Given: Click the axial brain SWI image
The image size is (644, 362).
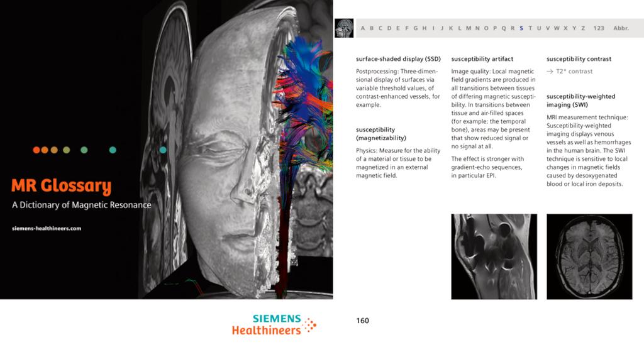Looking at the screenshot, I should click(x=589, y=256).
